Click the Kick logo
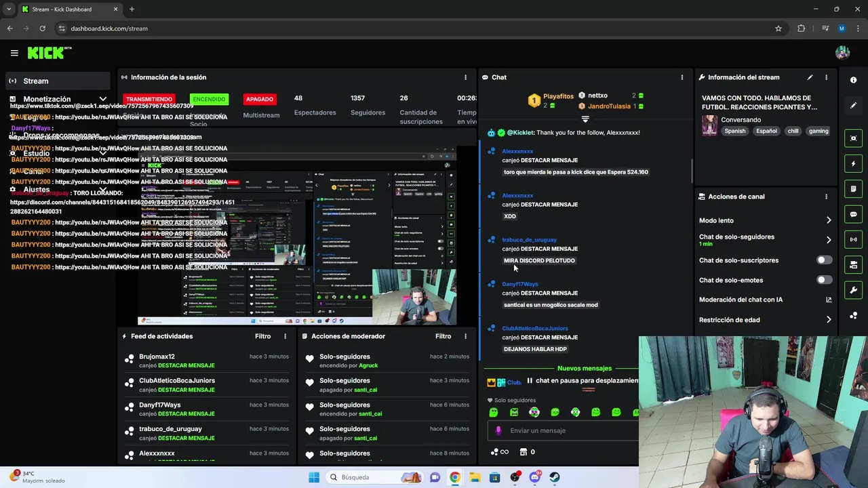The width and height of the screenshot is (868, 488). pos(49,53)
